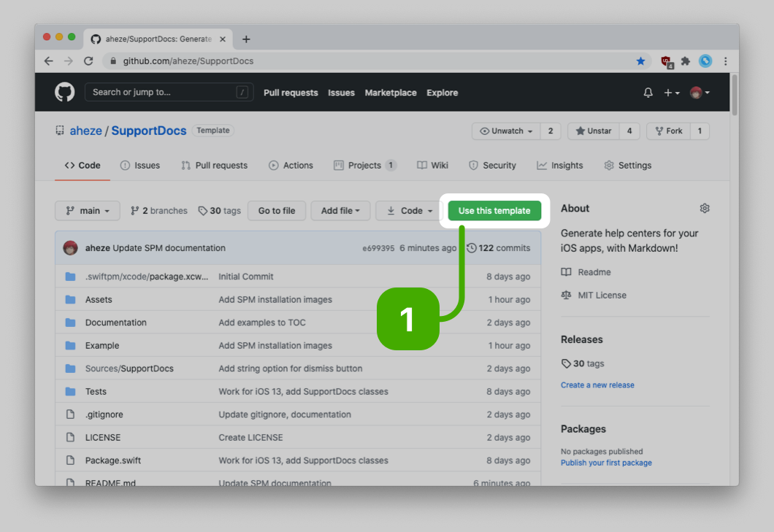Open the 30 tags link near branches
Image resolution: width=774 pixels, height=532 pixels.
(220, 211)
